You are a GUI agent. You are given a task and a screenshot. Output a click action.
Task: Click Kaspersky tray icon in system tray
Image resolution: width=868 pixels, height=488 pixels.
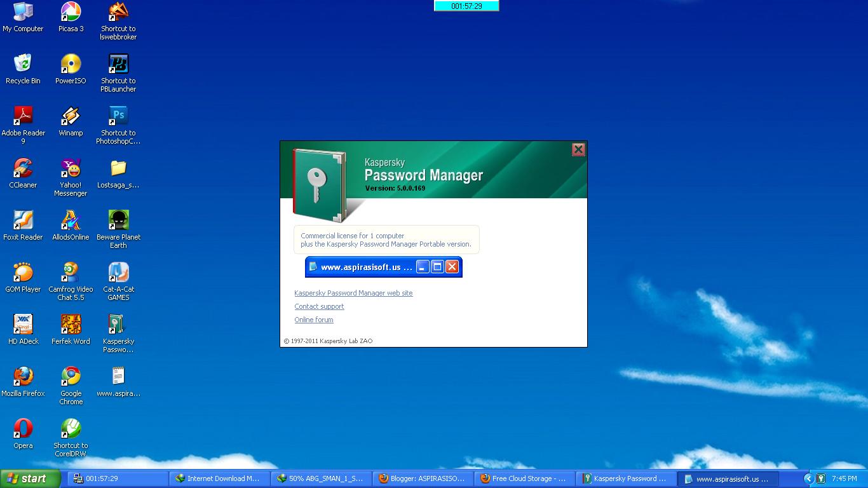coord(821,478)
